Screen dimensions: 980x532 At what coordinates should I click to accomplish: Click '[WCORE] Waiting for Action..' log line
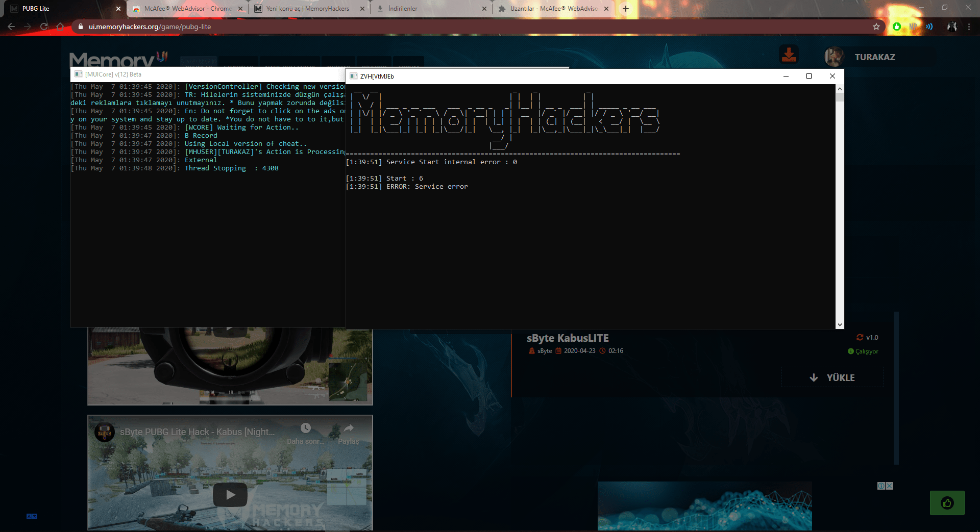[185, 128]
